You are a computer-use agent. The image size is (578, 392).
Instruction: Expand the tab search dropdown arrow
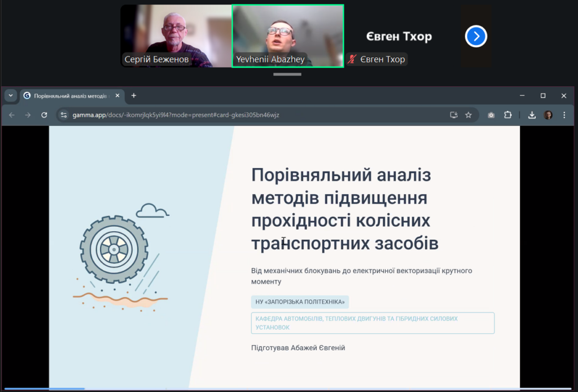click(10, 95)
